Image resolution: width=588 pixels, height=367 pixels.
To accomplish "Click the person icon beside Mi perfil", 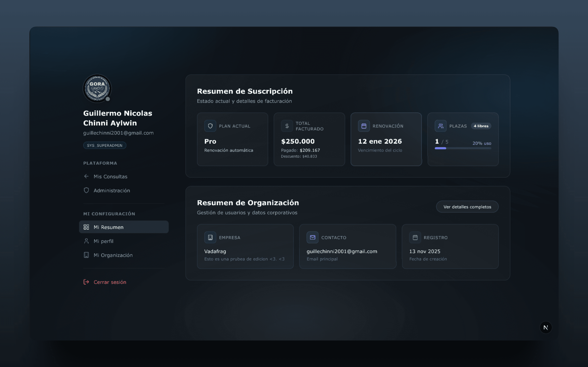I will click(x=87, y=241).
